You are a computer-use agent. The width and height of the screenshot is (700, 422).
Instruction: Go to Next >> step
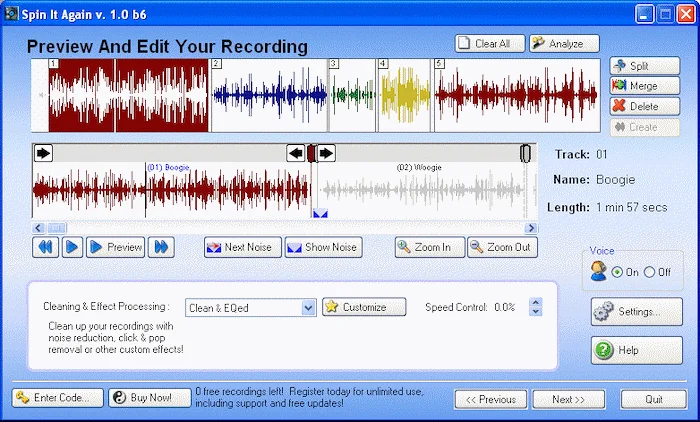point(569,399)
